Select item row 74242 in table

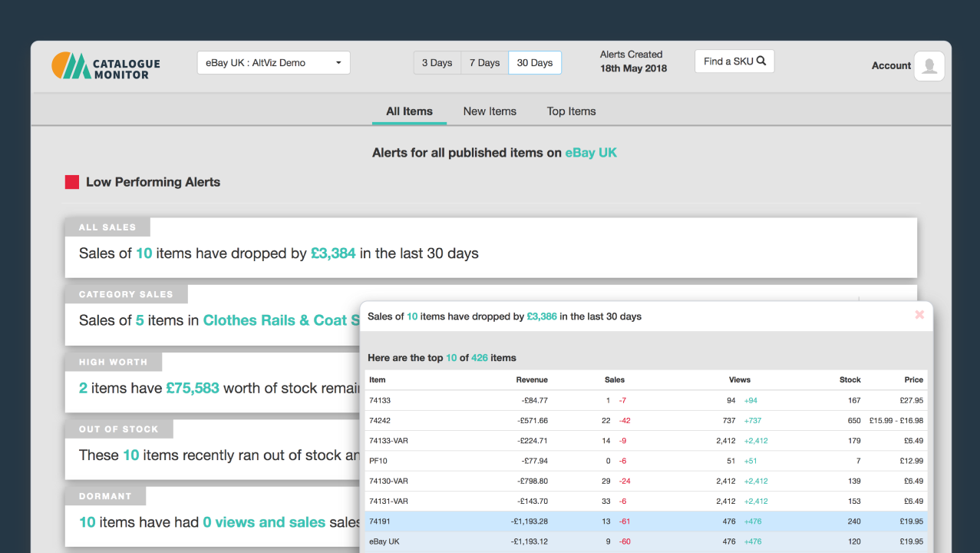coord(380,421)
